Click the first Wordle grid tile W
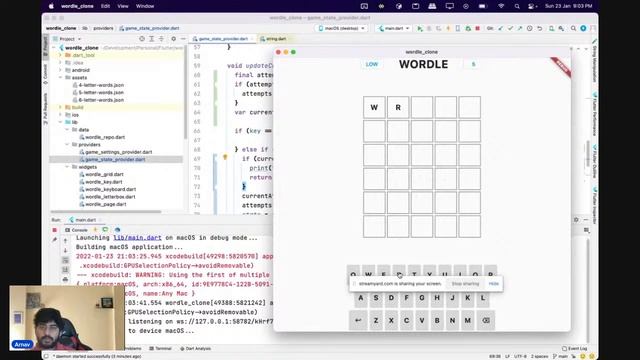The width and height of the screenshot is (640, 360). tap(374, 107)
